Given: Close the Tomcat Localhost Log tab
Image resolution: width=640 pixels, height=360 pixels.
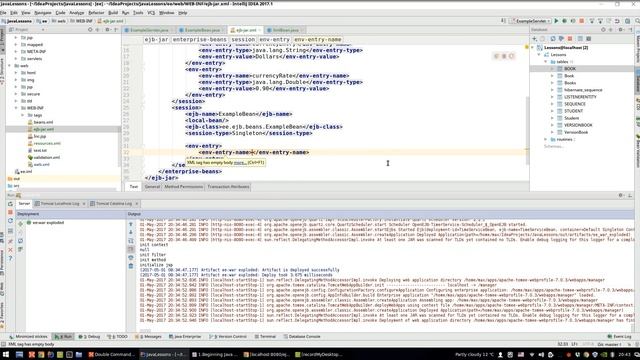Looking at the screenshot, I should (84, 204).
